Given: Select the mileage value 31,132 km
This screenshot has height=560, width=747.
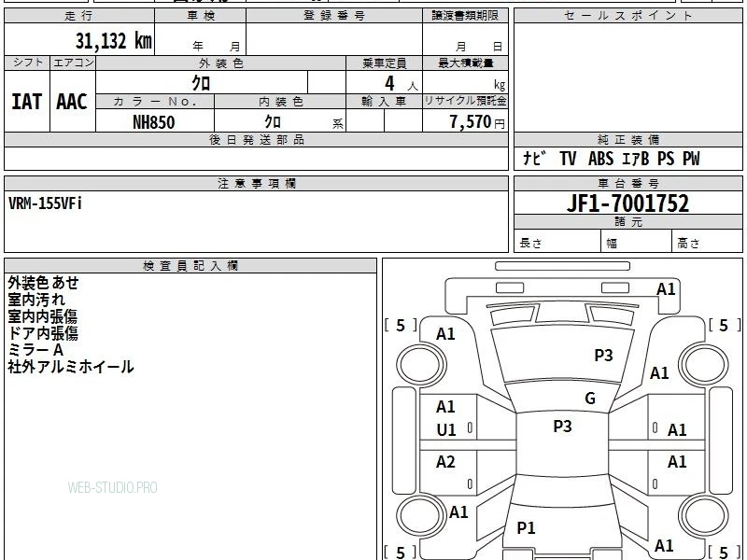Looking at the screenshot, I should [113, 41].
